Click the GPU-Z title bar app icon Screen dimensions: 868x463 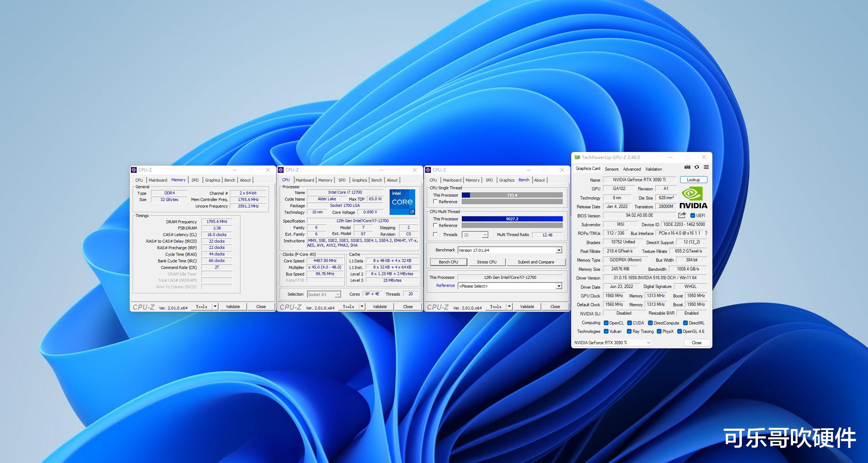pos(577,158)
